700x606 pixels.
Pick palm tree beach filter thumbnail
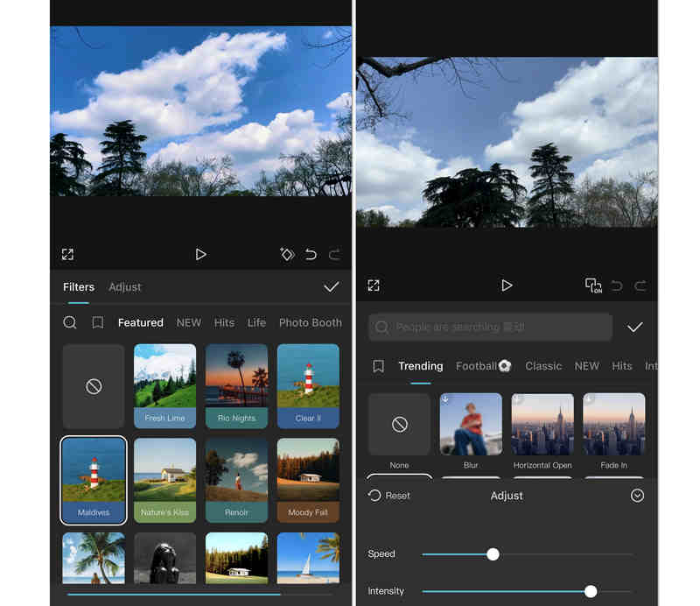(x=94, y=558)
